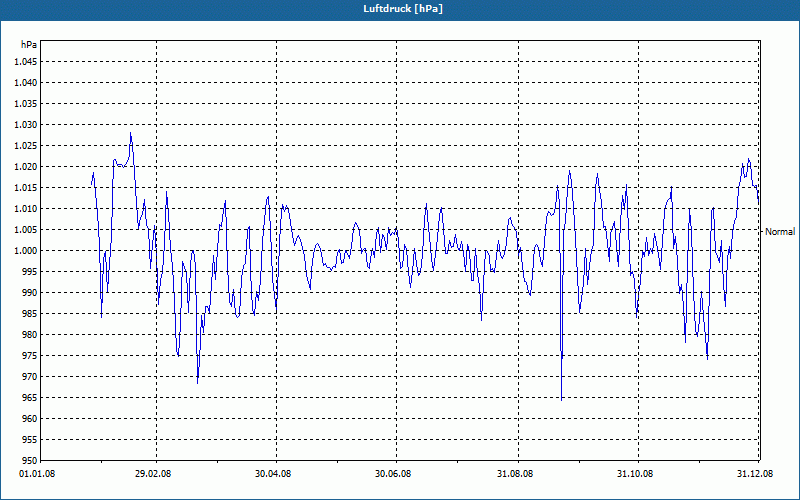The image size is (800, 500).
Task: Select the 1.010 y-axis label
Action: (26, 209)
